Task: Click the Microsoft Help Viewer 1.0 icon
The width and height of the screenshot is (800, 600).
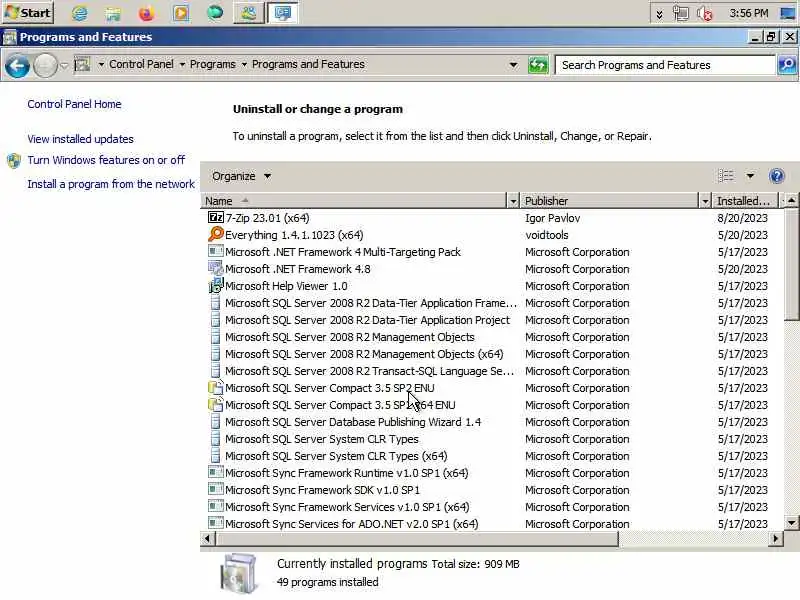Action: coord(216,285)
